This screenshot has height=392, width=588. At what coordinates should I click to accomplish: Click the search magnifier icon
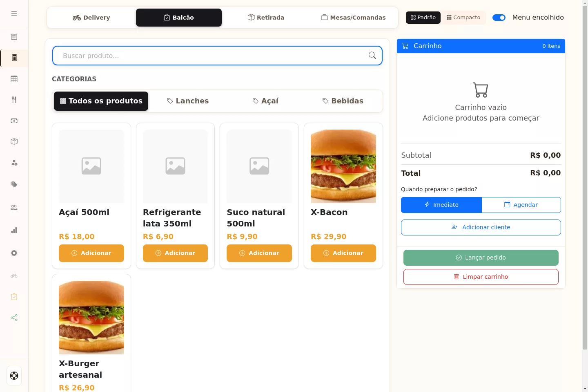coord(372,55)
